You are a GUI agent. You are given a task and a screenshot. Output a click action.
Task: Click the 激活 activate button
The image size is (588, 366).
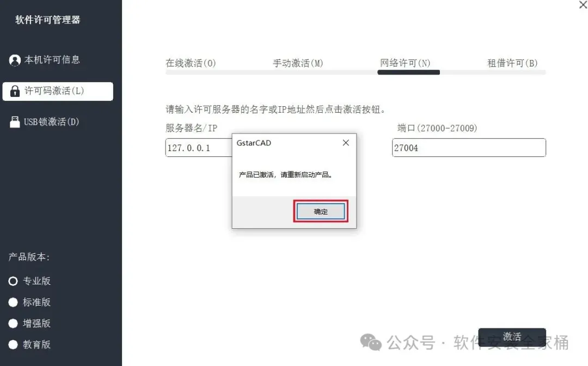coord(512,337)
